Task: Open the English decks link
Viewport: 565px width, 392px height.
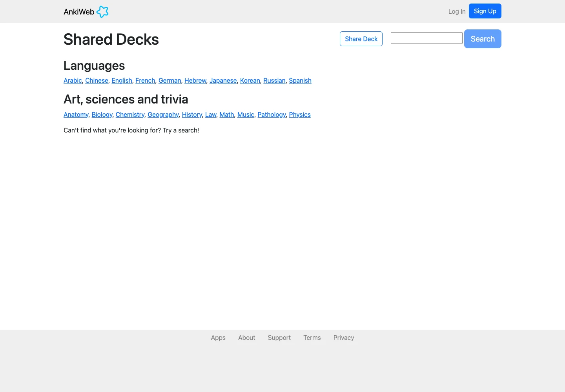Action: click(x=122, y=80)
